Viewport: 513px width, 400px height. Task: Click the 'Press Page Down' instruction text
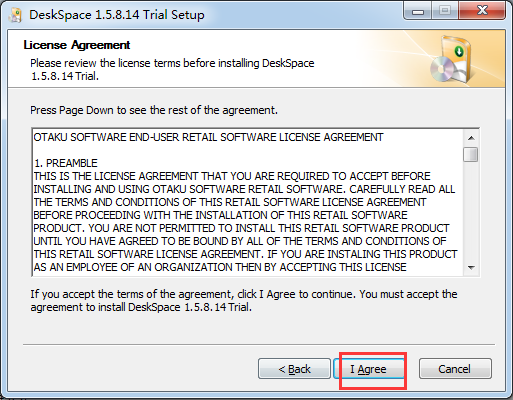pos(154,110)
